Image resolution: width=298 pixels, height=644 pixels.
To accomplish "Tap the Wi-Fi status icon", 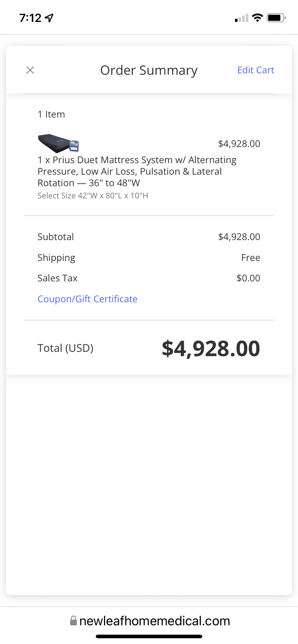I will pos(257,18).
